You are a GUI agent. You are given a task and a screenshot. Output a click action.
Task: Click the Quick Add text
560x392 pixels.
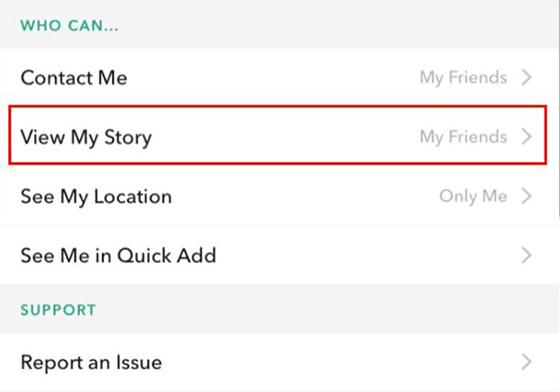(167, 256)
